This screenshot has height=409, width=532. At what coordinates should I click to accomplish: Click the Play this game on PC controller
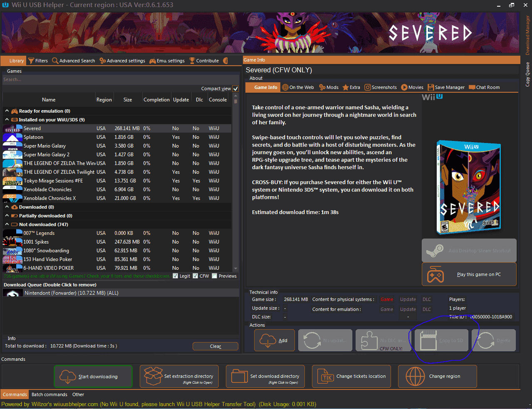click(x=469, y=274)
